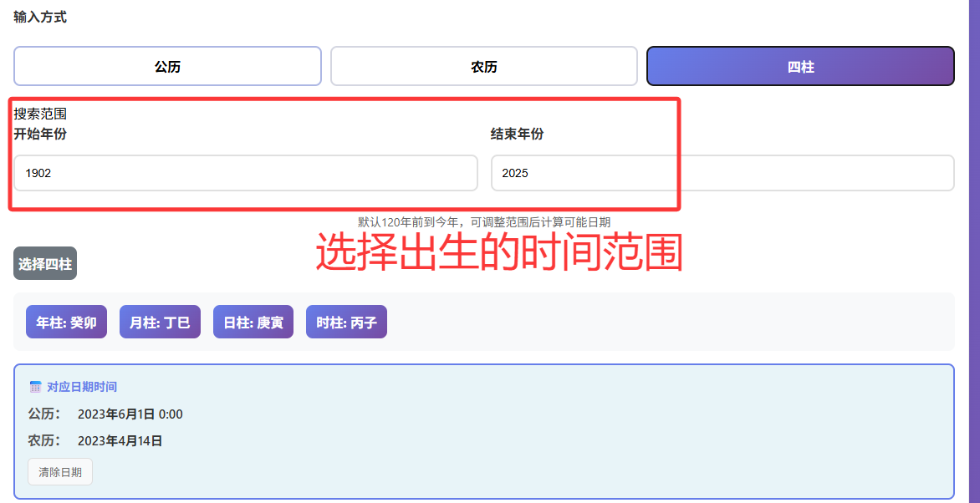Click the calendar icon beside 对应日期时间
Image resolution: width=980 pixels, height=503 pixels.
(35, 387)
